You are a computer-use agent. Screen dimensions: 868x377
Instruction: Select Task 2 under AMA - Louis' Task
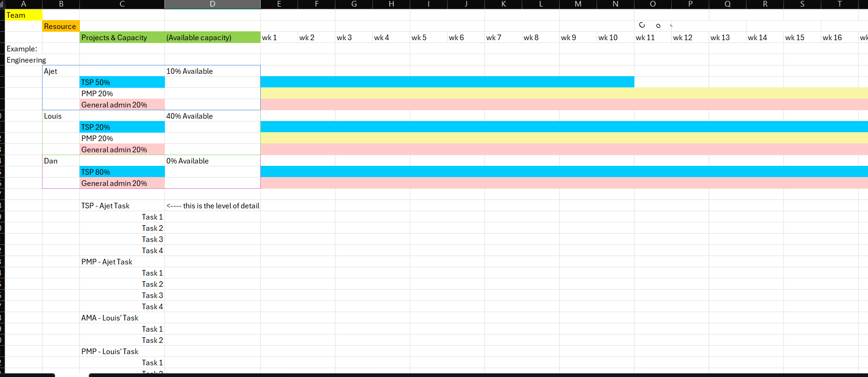point(122,340)
